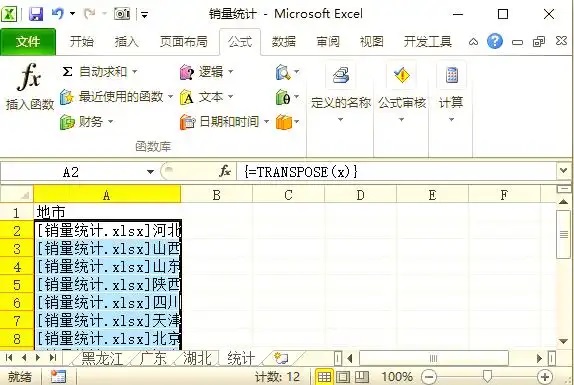The height and width of the screenshot is (385, 574).
Task: Click the 自动求和 AutoSum sigma icon
Action: tap(67, 71)
